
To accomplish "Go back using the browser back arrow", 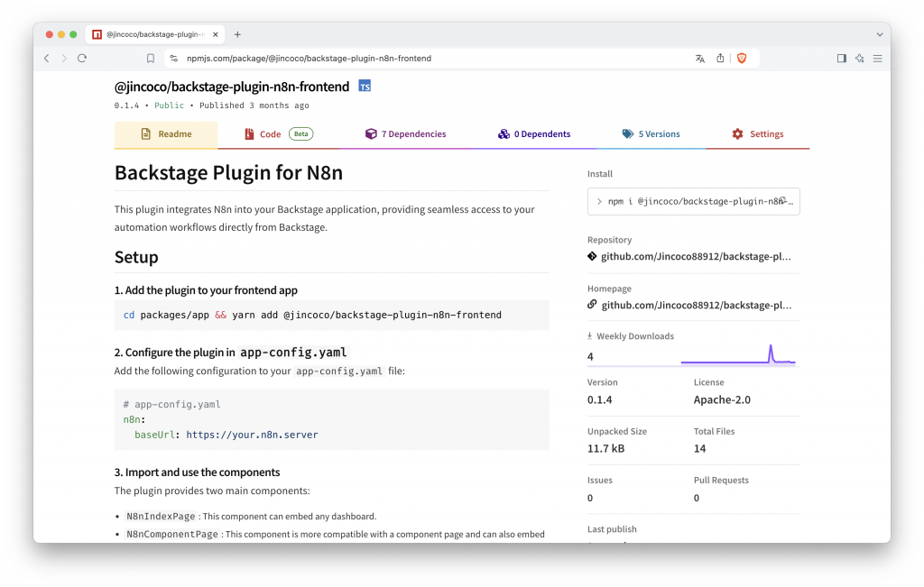I will [47, 59].
